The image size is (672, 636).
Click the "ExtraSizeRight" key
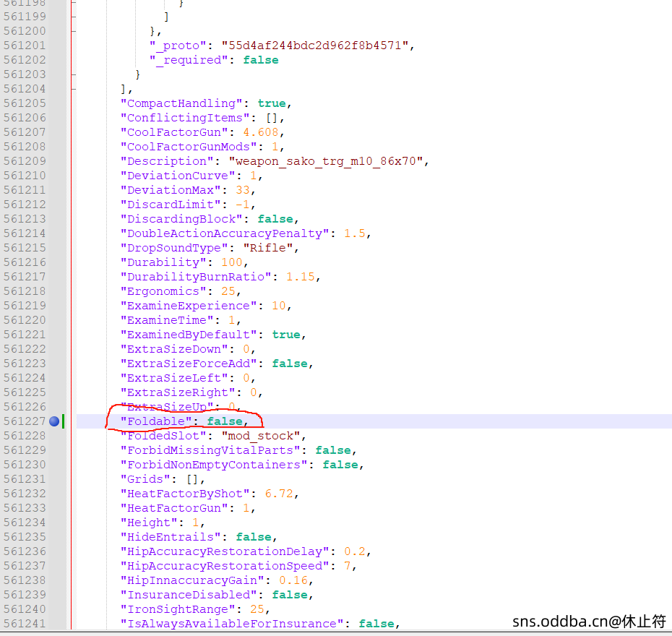pyautogui.click(x=178, y=392)
